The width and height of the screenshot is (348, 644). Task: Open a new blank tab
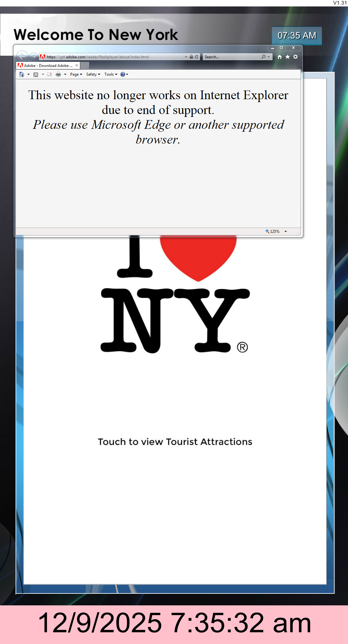pos(85,65)
